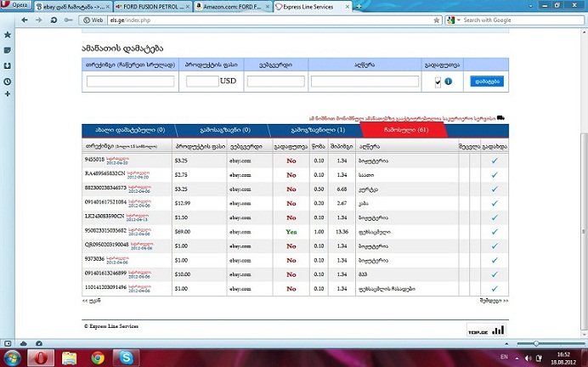The width and height of the screenshot is (588, 367).
Task: Click paid checkmark for parcel 9373036
Action: click(x=495, y=260)
